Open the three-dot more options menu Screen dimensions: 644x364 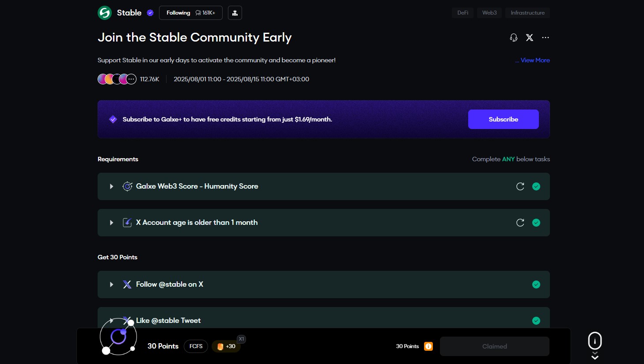pyautogui.click(x=546, y=38)
